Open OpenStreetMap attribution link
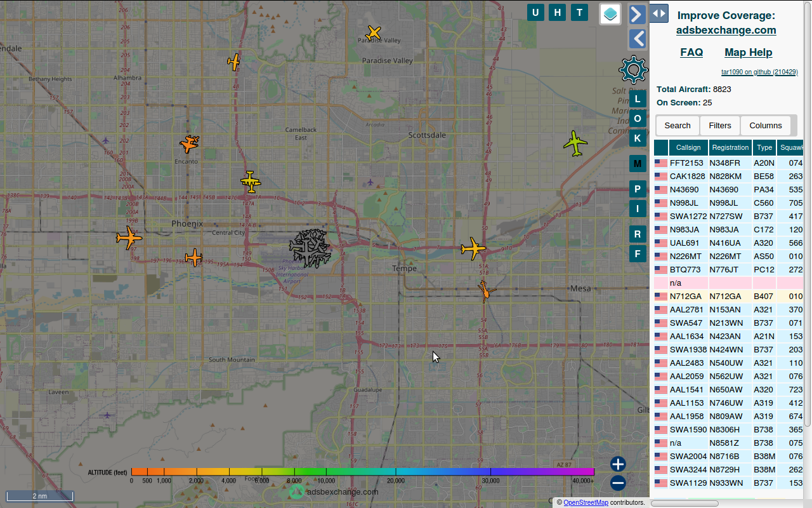The width and height of the screenshot is (812, 508). click(x=586, y=502)
